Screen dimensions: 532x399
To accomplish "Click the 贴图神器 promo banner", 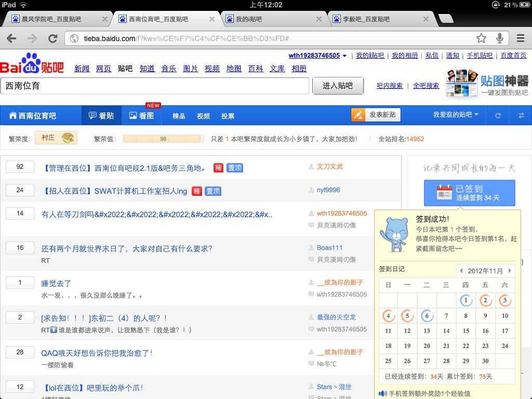I will click(x=486, y=83).
